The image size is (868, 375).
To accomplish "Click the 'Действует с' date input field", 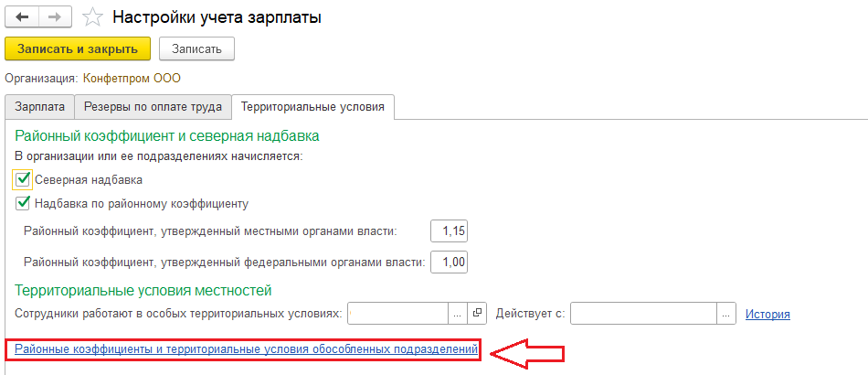I will coord(643,314).
